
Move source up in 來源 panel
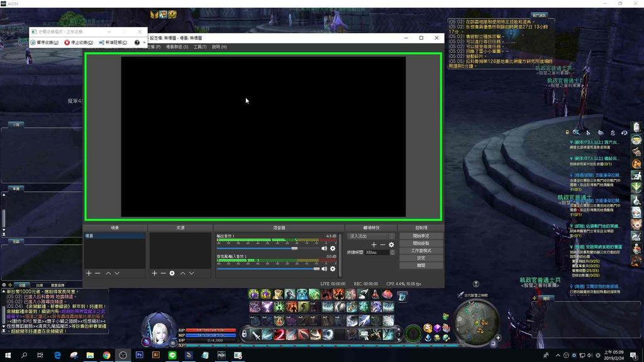(183, 273)
